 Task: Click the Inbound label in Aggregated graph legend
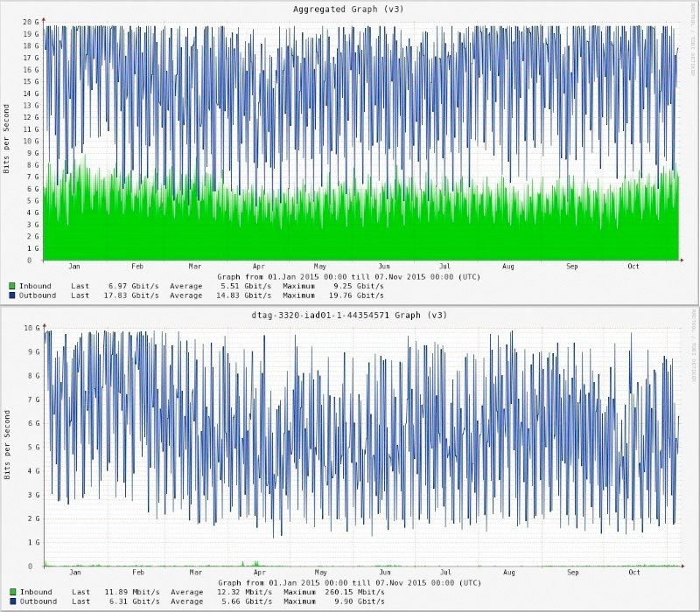[x=35, y=286]
